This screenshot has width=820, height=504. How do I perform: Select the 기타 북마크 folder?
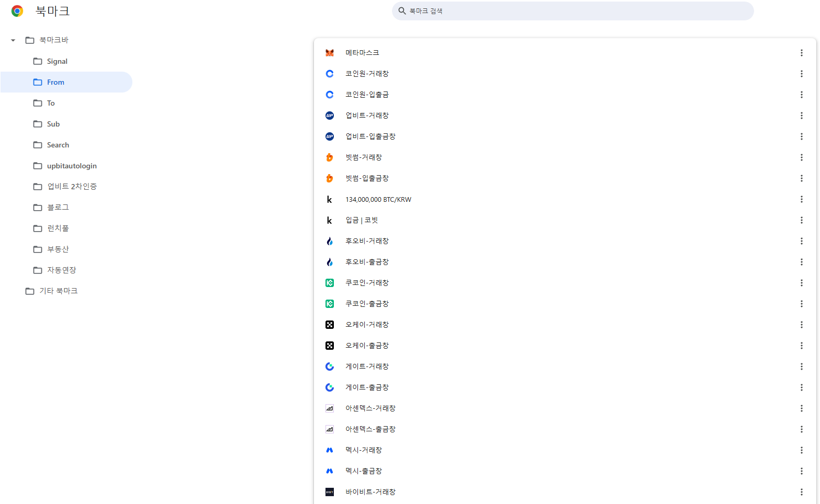point(66,291)
